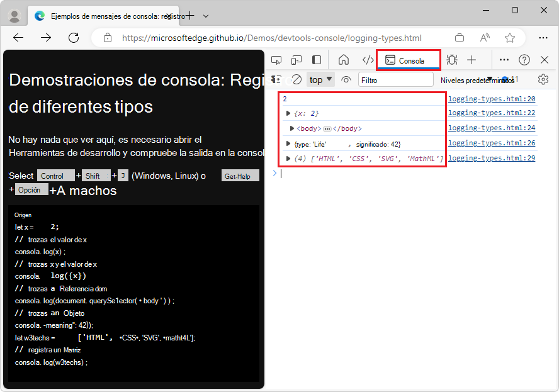Add a new tool with the plus tab

[x=471, y=60]
